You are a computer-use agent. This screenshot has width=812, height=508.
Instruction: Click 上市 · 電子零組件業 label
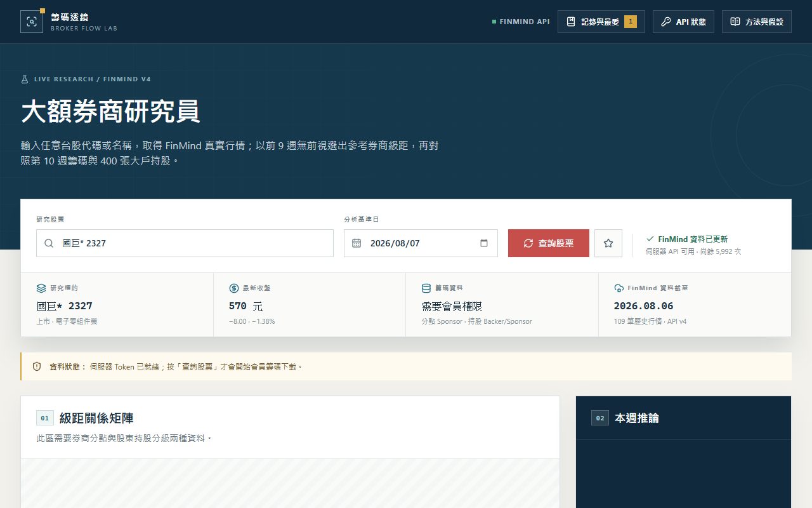pyautogui.click(x=67, y=321)
